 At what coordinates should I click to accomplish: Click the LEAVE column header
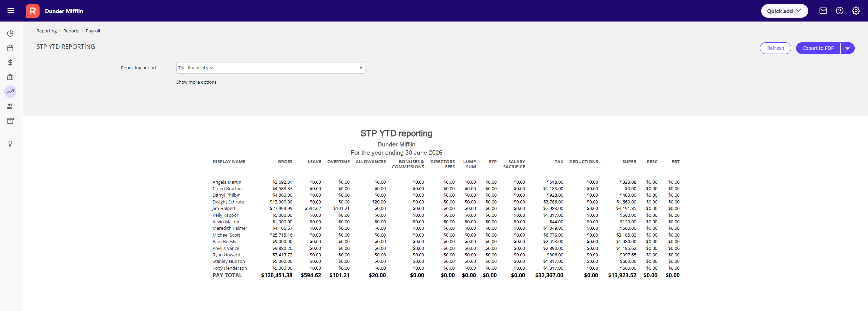point(314,162)
